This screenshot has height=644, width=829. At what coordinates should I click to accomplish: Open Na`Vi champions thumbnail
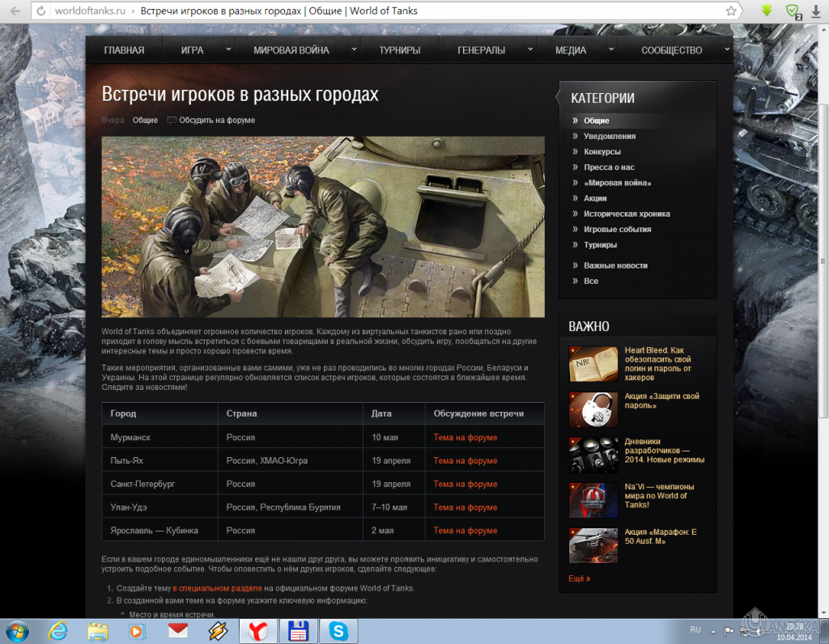click(x=593, y=500)
